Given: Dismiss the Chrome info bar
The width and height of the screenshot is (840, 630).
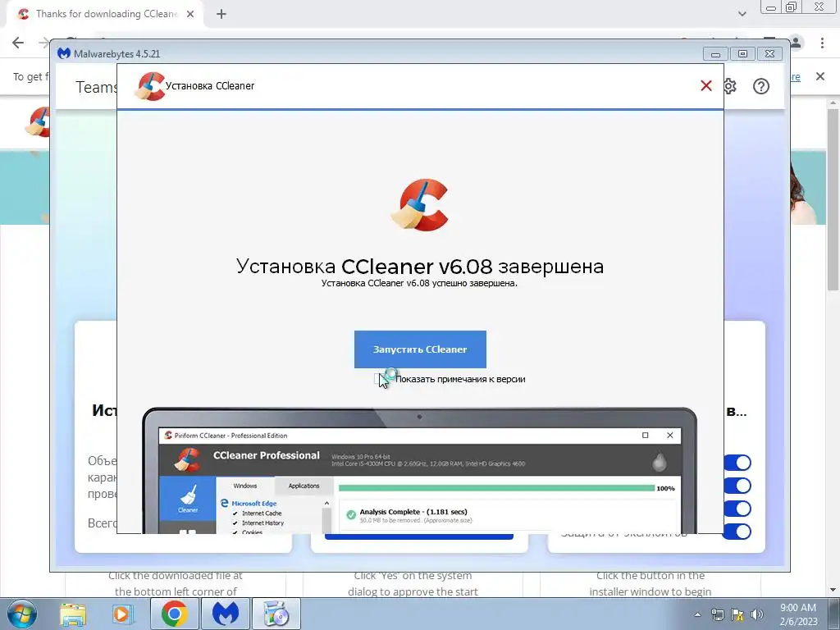Looking at the screenshot, I should 819,76.
